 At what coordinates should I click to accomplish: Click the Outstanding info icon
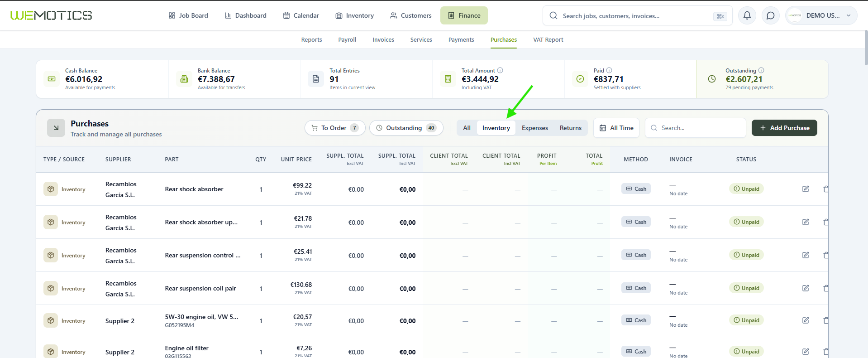(761, 70)
